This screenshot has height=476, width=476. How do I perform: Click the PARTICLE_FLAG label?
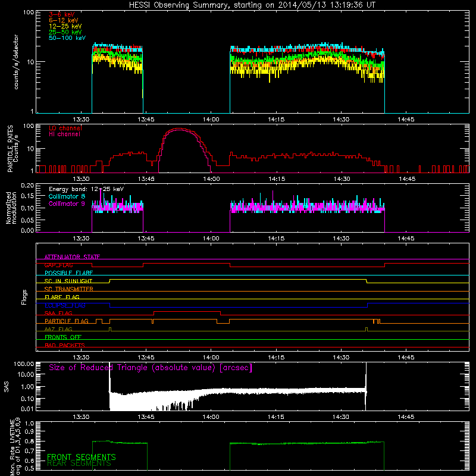pos(67,321)
